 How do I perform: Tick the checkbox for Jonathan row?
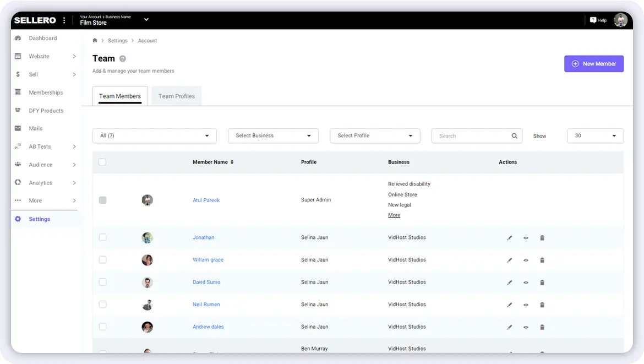tap(102, 237)
